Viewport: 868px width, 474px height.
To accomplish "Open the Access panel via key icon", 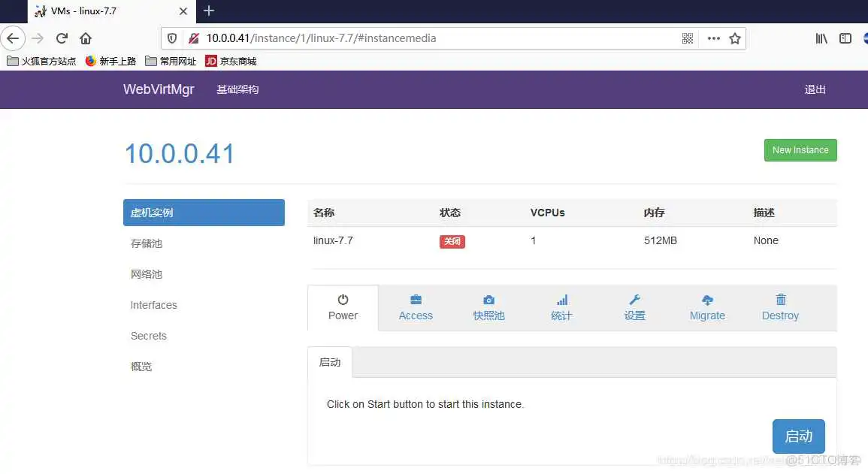I will [416, 300].
